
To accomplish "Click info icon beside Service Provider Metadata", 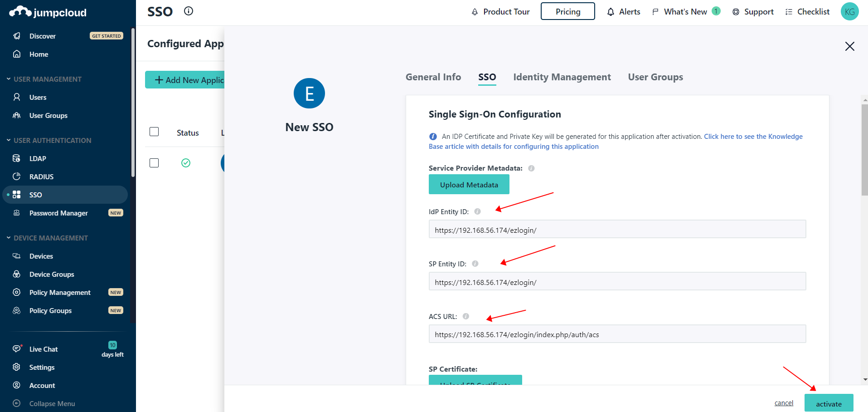I will (x=532, y=168).
